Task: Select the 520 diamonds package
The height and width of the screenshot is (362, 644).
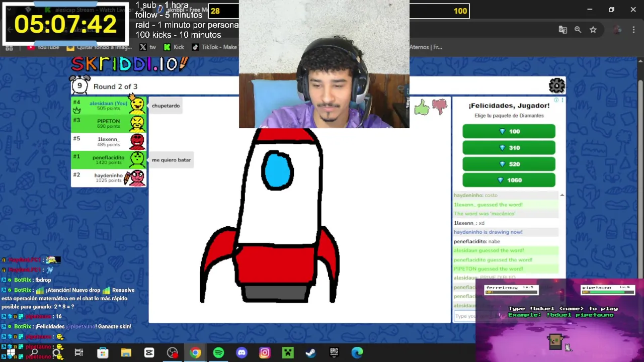Action: [509, 164]
